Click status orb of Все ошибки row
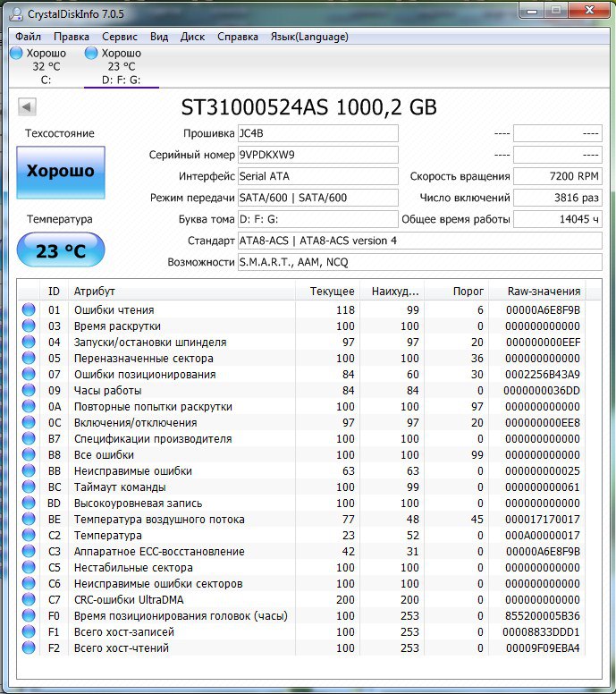 29,454
